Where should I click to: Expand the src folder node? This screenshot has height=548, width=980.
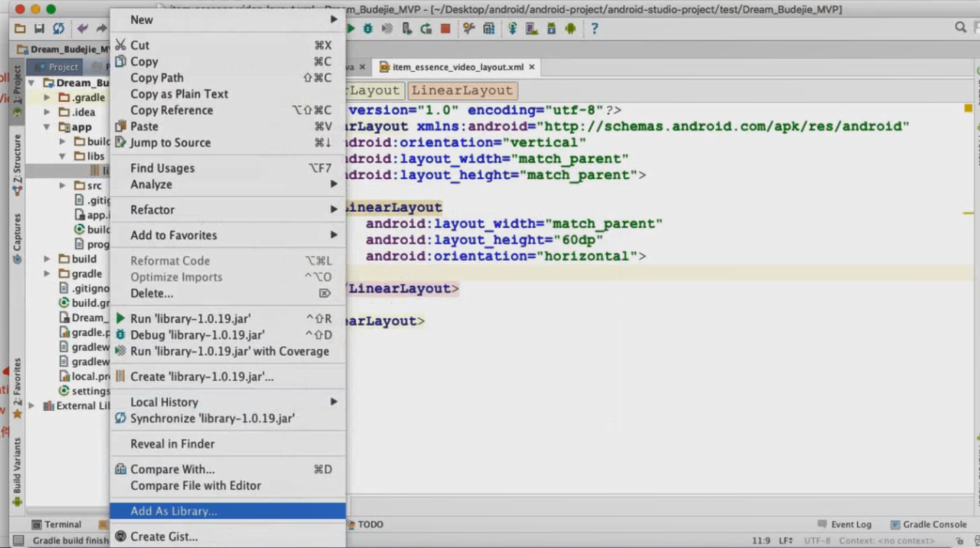click(x=63, y=185)
